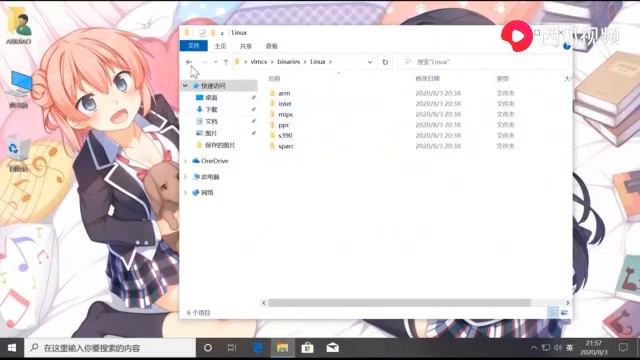640x360 pixels.
Task: Open recent locations dropdown arrow
Action: [216, 62]
